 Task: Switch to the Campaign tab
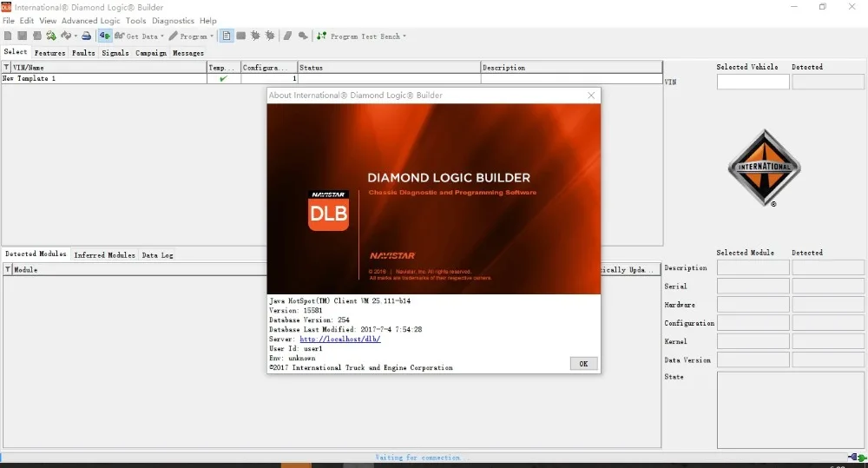coord(150,53)
